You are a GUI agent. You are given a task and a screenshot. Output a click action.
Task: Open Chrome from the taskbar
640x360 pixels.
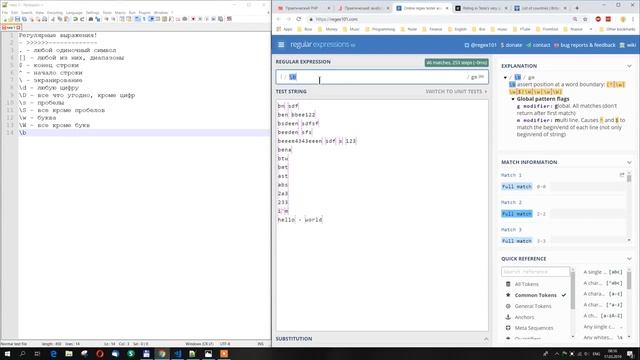(x=162, y=354)
